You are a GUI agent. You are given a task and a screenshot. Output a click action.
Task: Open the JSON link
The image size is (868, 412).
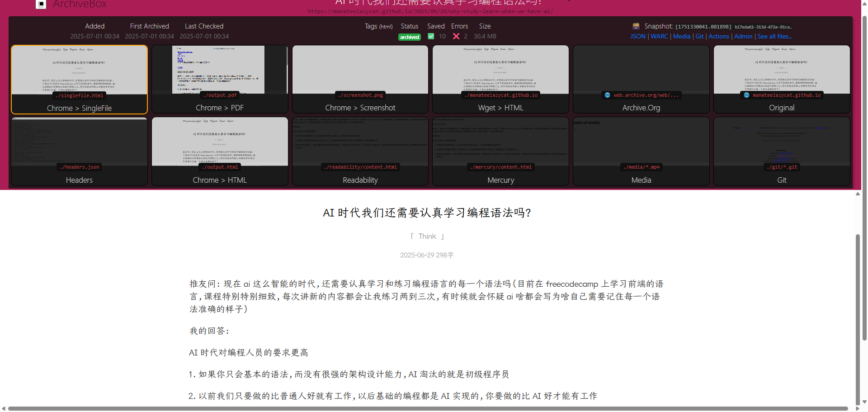[638, 36]
